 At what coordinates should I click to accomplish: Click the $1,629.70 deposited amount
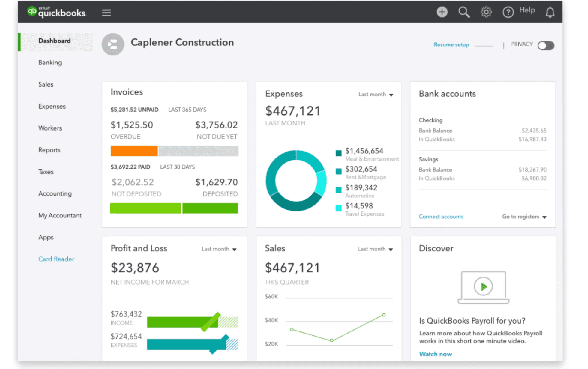(217, 182)
